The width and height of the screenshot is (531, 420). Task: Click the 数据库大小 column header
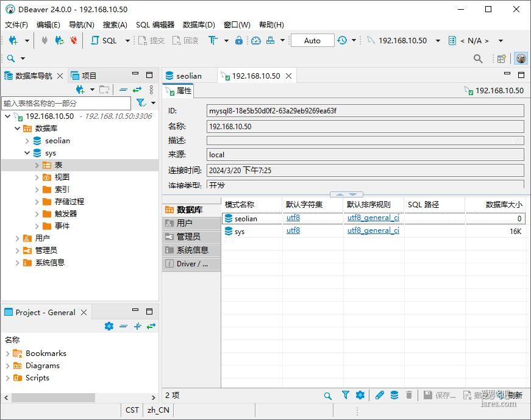[x=497, y=205]
